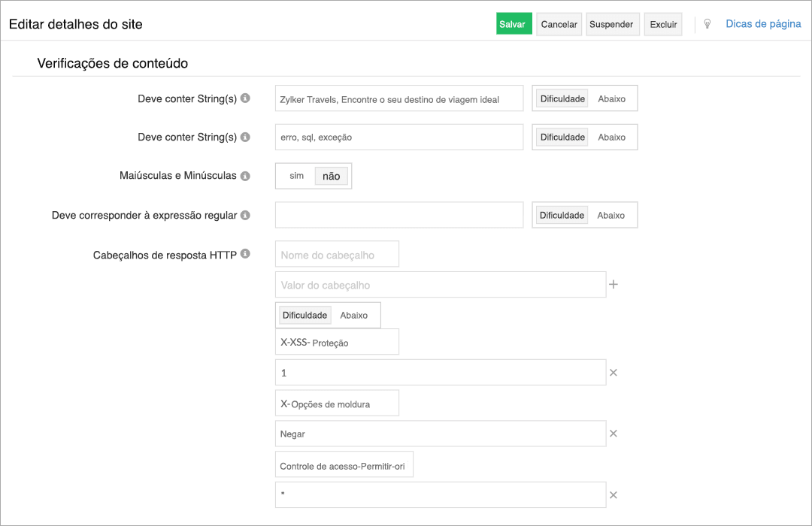Viewport: 812px width, 526px height.
Task: Click Cancelar to discard changes
Action: 559,23
